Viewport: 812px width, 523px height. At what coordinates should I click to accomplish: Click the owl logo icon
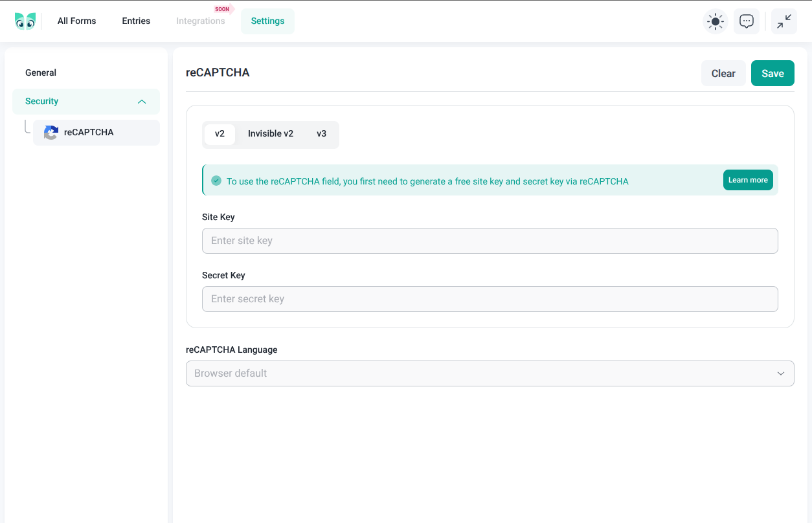coord(25,21)
